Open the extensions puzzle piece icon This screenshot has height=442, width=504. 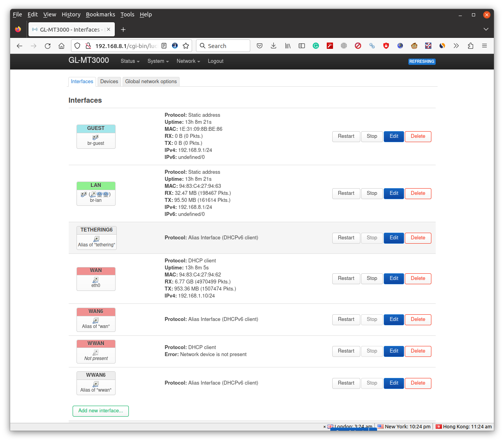coord(470,46)
